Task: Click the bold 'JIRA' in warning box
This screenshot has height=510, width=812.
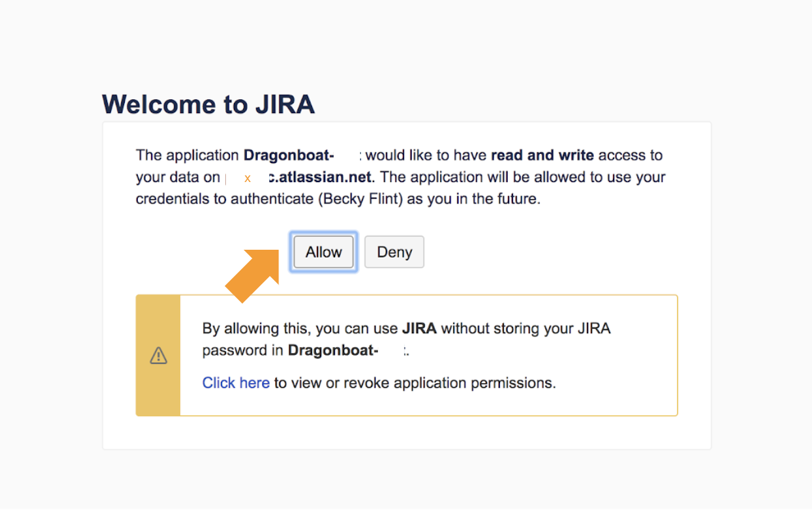Action: [x=419, y=329]
